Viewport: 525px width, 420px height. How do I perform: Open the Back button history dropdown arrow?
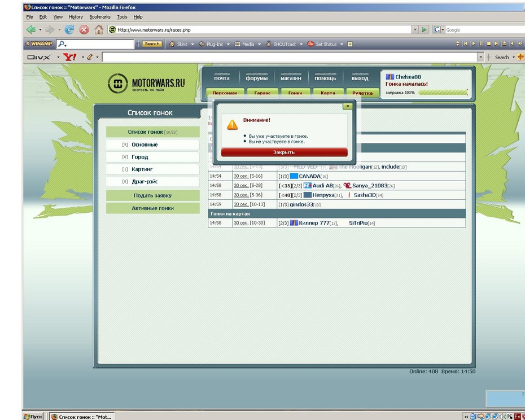point(40,30)
